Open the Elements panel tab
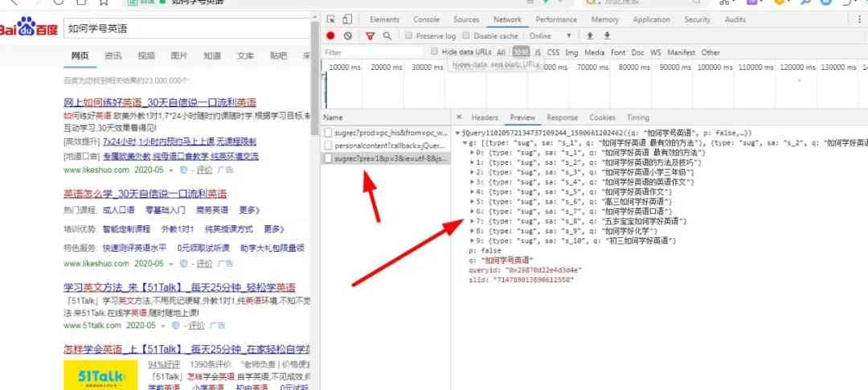The image size is (868, 390). (x=384, y=19)
